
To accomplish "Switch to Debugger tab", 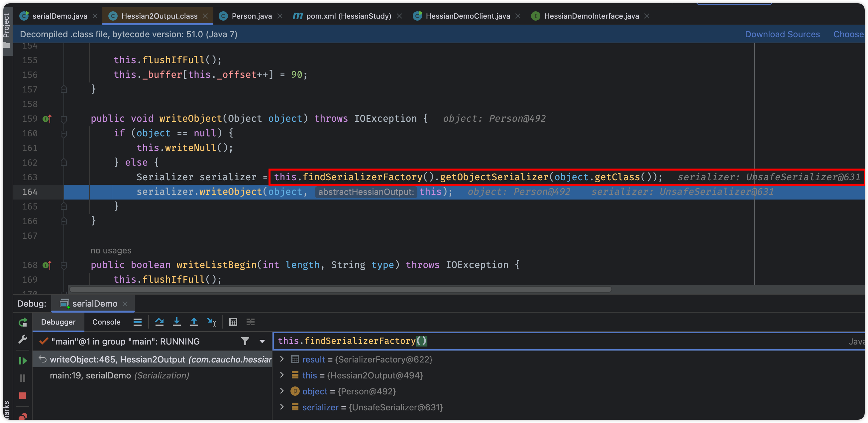I will tap(58, 322).
